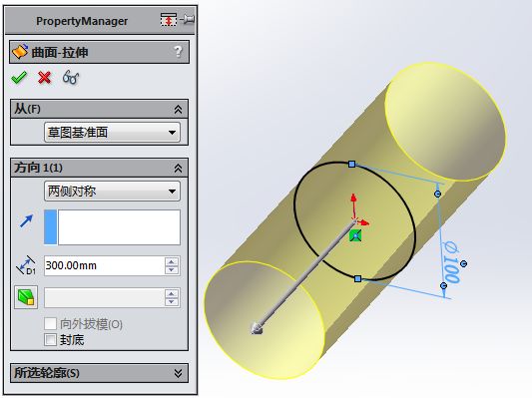Click the green sketch origin relation marker
This screenshot has height=398, width=532.
click(x=355, y=235)
